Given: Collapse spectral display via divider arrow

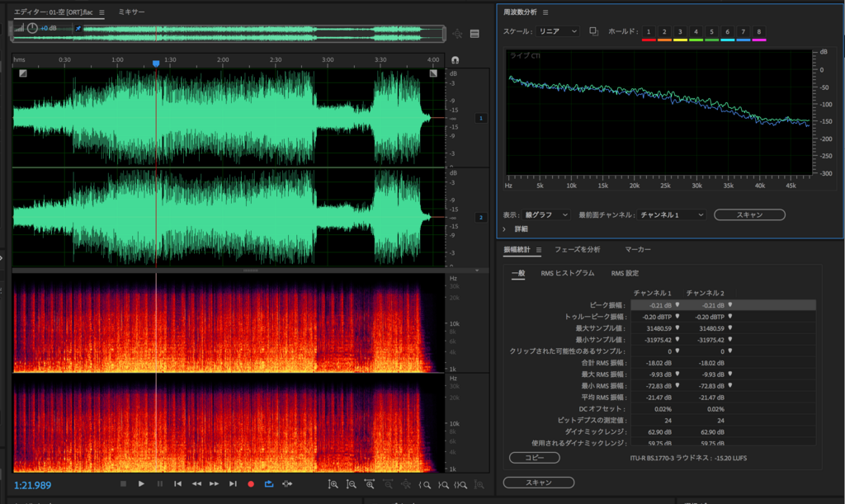Looking at the screenshot, I should pyautogui.click(x=477, y=271).
